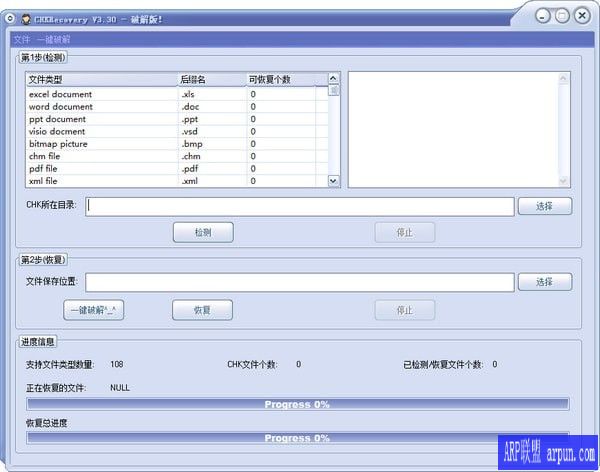Select the excel document row

click(177, 94)
